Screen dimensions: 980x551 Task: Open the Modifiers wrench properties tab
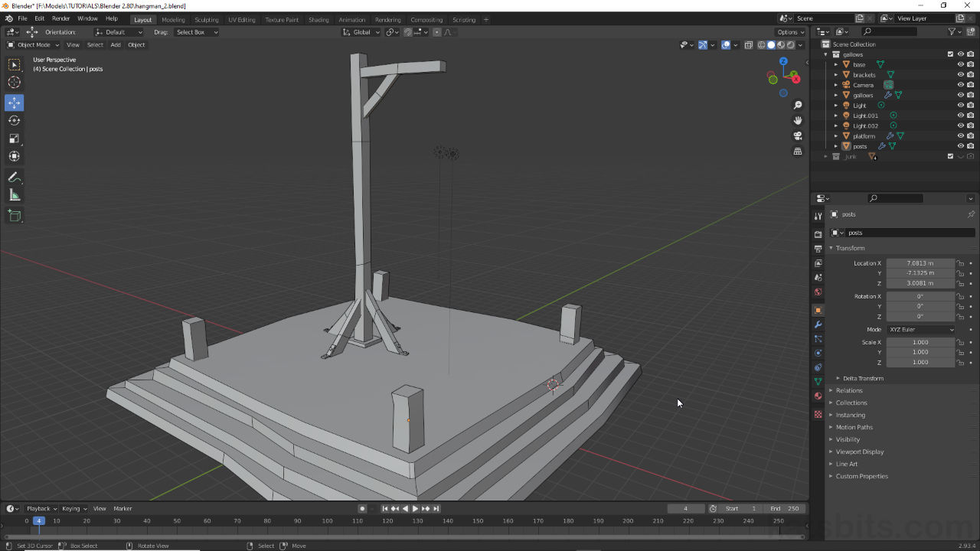[818, 324]
